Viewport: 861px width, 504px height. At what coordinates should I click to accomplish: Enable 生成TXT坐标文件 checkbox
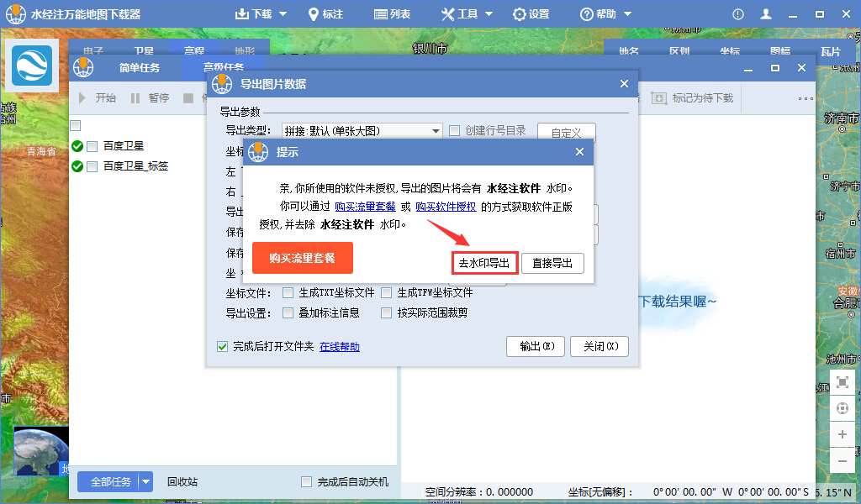point(288,293)
